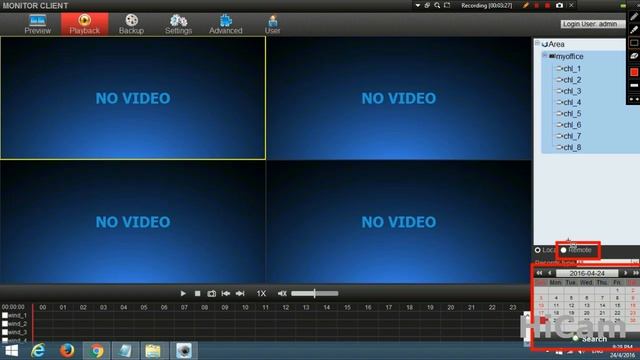Collapse the Area tree node

(x=538, y=43)
